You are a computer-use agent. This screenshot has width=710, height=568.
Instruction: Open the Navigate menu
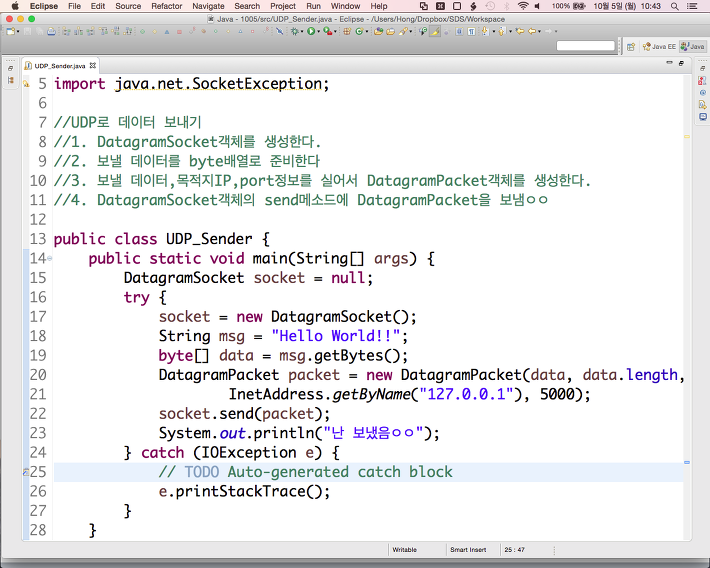pos(208,6)
